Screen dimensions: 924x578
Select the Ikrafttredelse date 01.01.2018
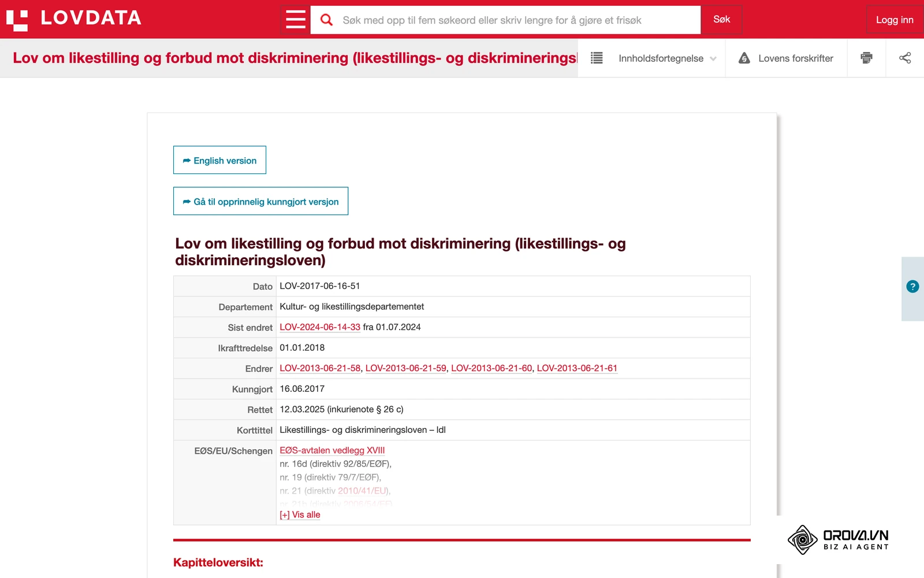click(x=302, y=347)
